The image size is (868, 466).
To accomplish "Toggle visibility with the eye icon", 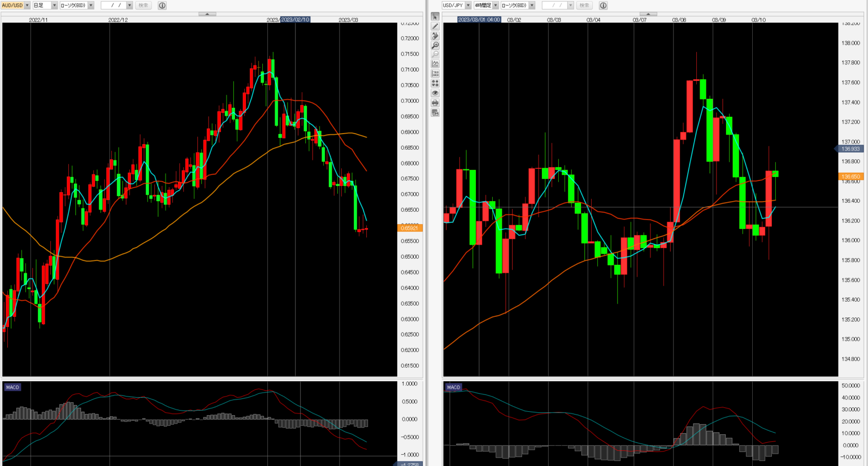I will (x=435, y=93).
